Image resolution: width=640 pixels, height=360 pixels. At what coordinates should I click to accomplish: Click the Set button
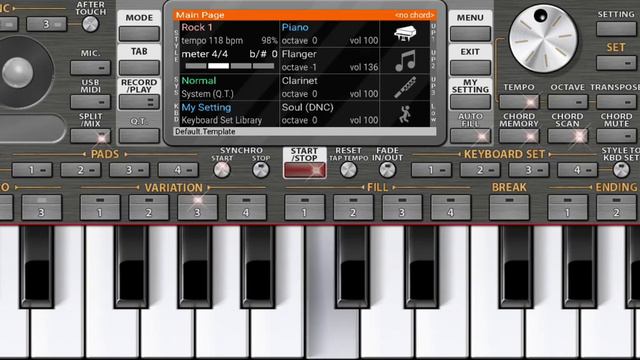click(616, 63)
